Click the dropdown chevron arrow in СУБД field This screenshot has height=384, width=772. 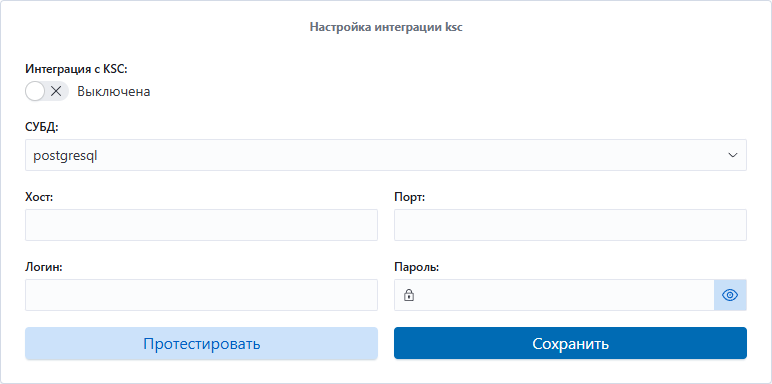pyautogui.click(x=733, y=155)
